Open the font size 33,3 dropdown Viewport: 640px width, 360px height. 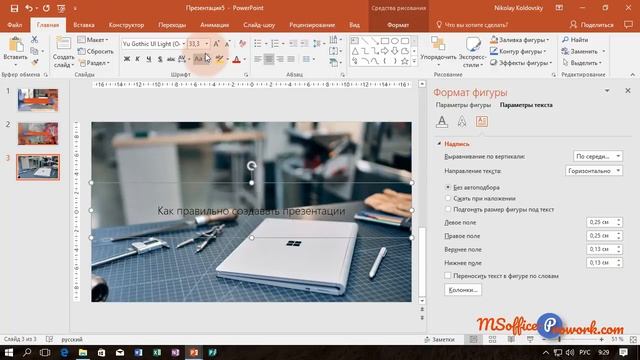coord(207,44)
